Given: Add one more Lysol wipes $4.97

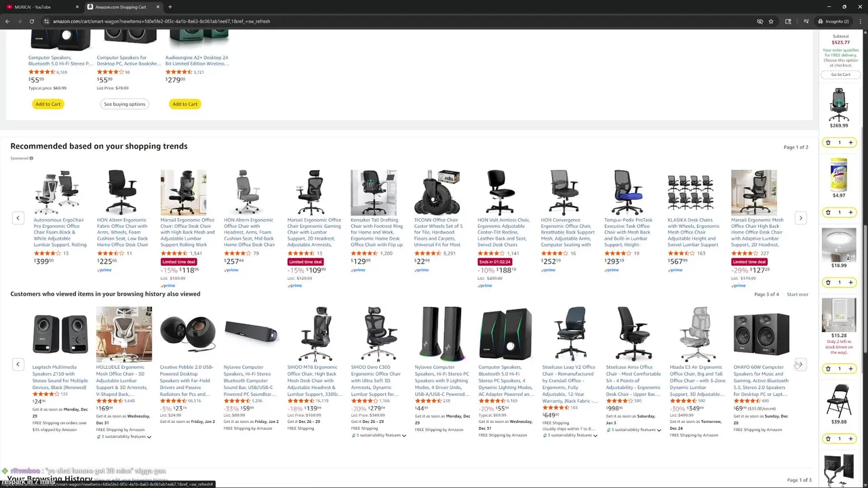Looking at the screenshot, I should coord(850,212).
